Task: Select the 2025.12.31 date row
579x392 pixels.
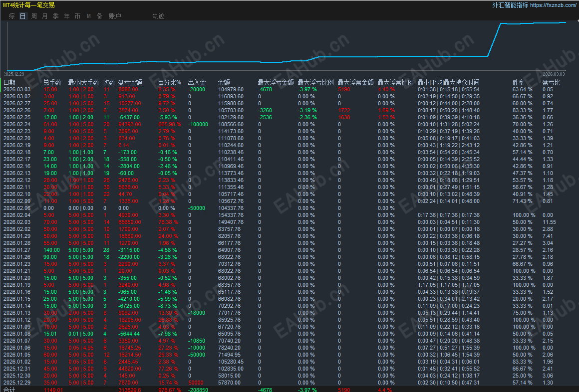Action: coord(17,369)
